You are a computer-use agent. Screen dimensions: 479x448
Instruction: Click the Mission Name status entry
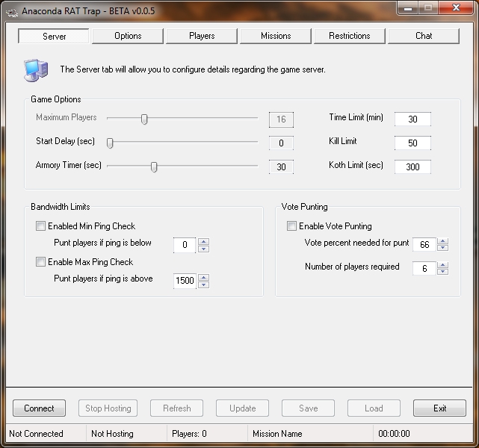(277, 434)
